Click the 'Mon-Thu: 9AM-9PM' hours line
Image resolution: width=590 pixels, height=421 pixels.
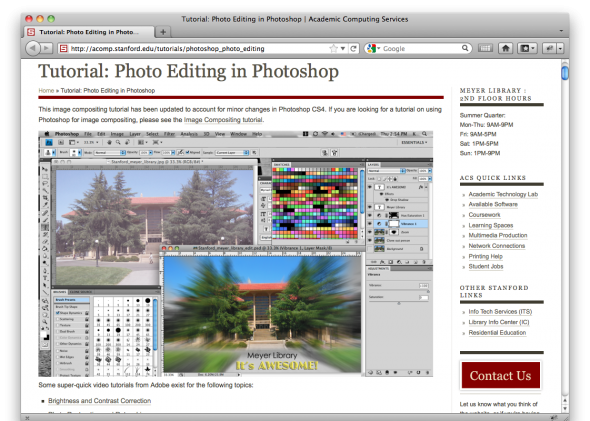tap(486, 125)
